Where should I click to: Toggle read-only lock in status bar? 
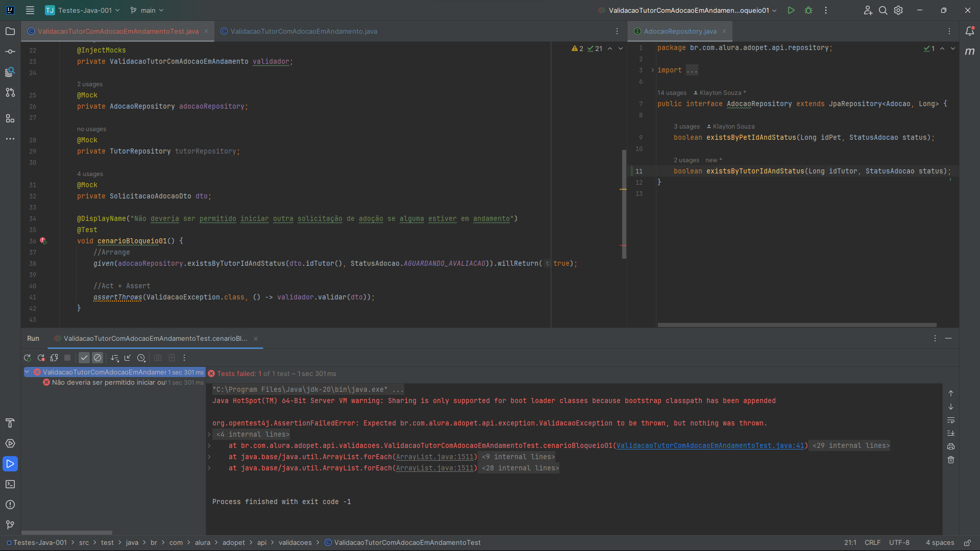(x=967, y=543)
